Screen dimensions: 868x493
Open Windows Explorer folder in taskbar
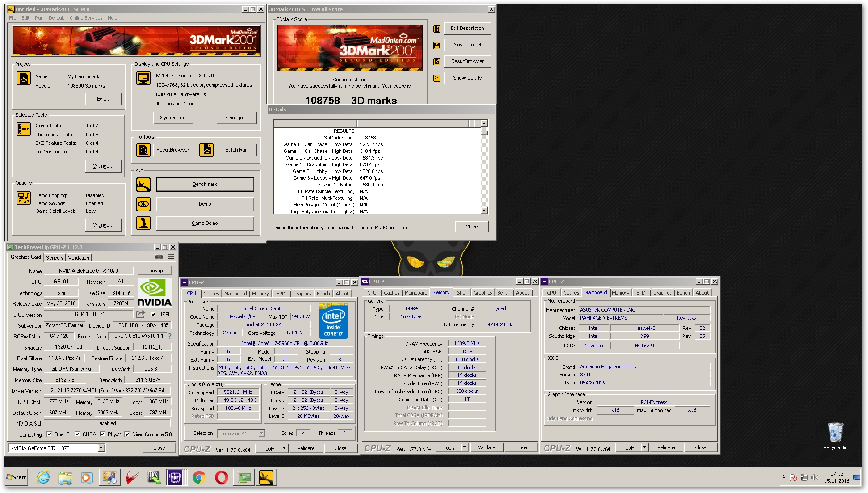[65, 477]
